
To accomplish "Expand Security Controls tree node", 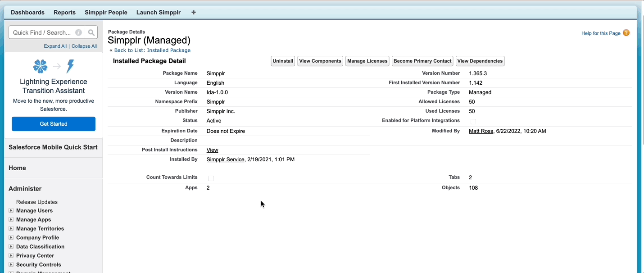I will click(x=11, y=264).
